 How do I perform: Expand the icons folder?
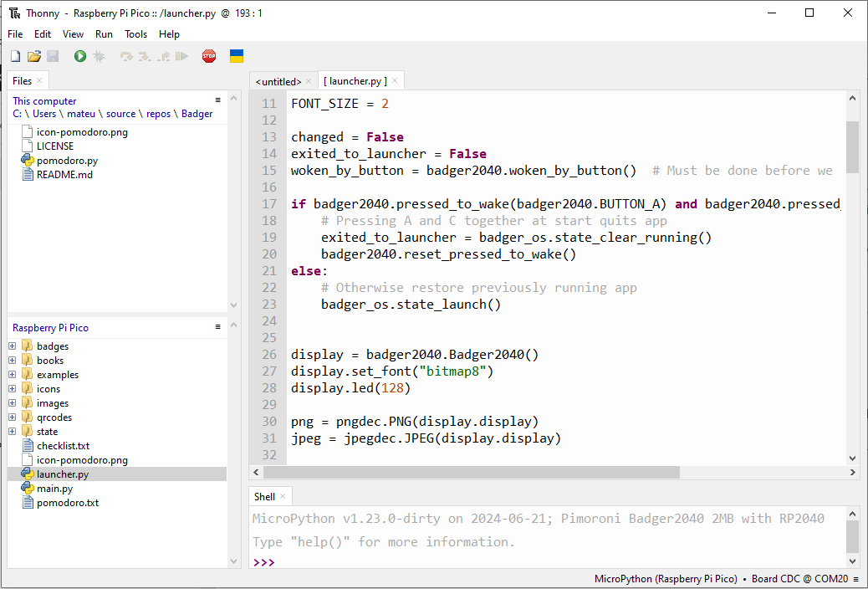click(13, 389)
